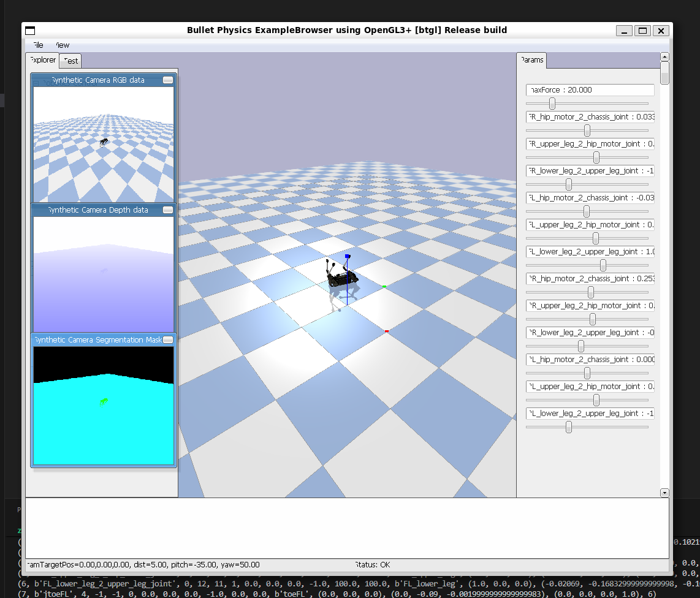Click the FL_lower_leg_2_upper_leg_joint : 1.0 label
The image size is (700, 598).
pos(590,252)
